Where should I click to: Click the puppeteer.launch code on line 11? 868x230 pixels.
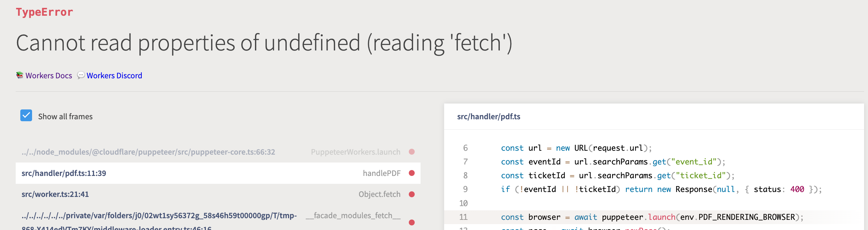(639, 217)
